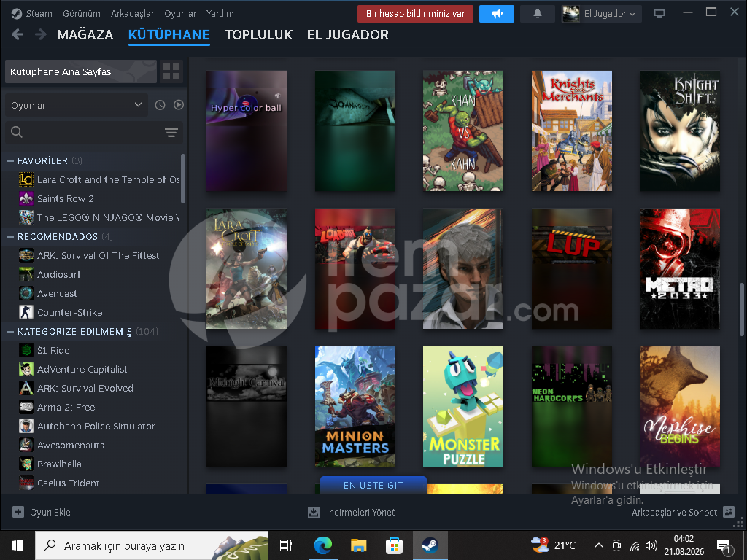Image resolution: width=747 pixels, height=560 pixels.
Task: Open the Steam menu
Action: (39, 13)
